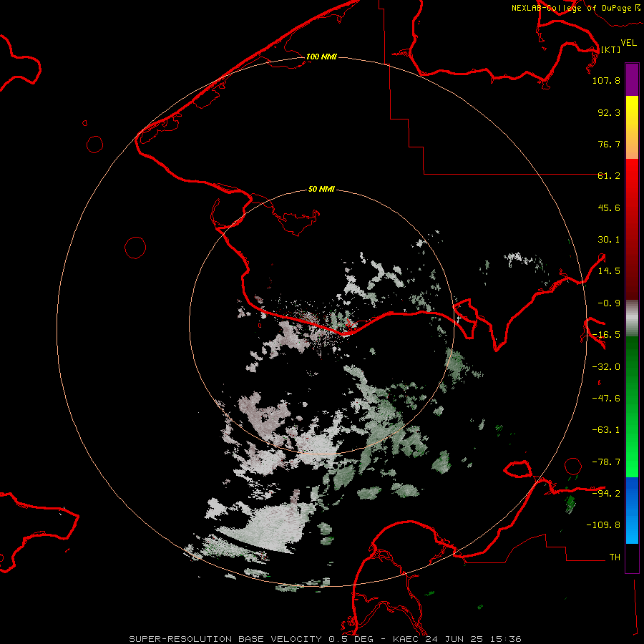Click the 30.1 legend value
The width and height of the screenshot is (644, 644).
[x=609, y=240]
